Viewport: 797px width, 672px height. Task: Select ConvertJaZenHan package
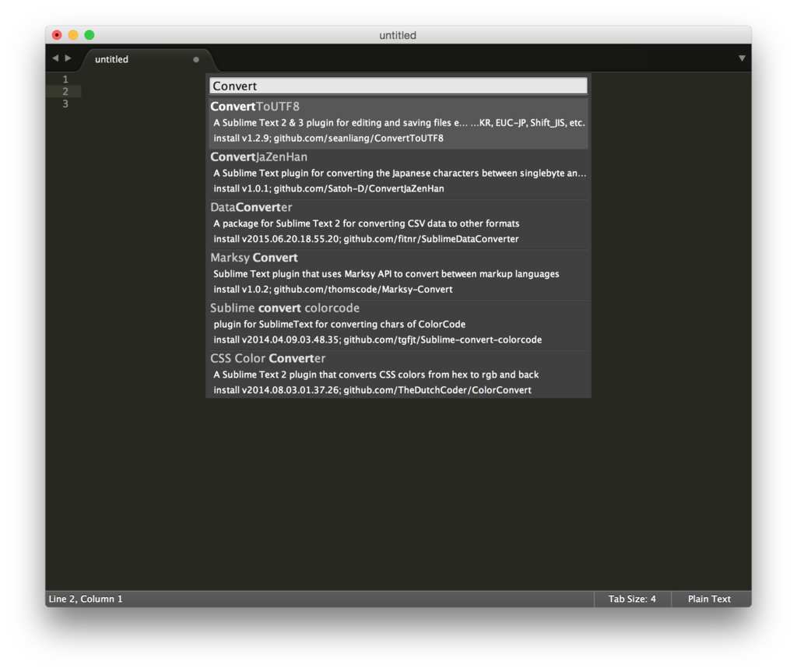point(398,173)
